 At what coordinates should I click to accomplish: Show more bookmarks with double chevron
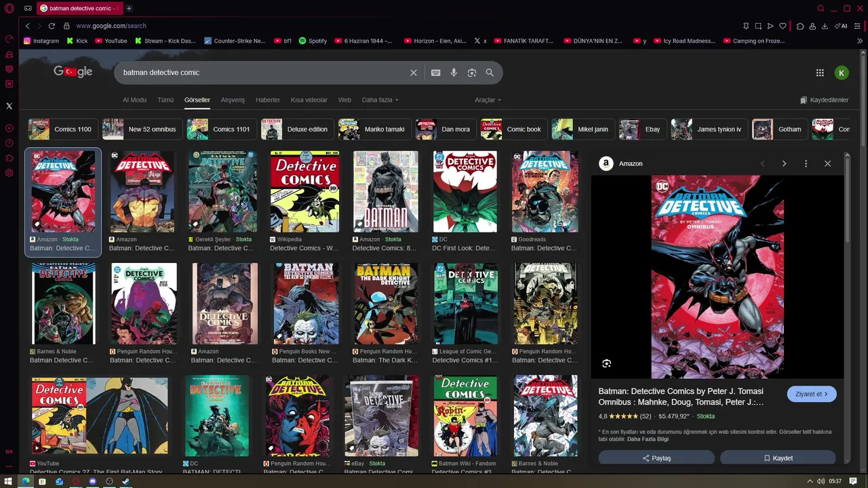click(x=860, y=41)
